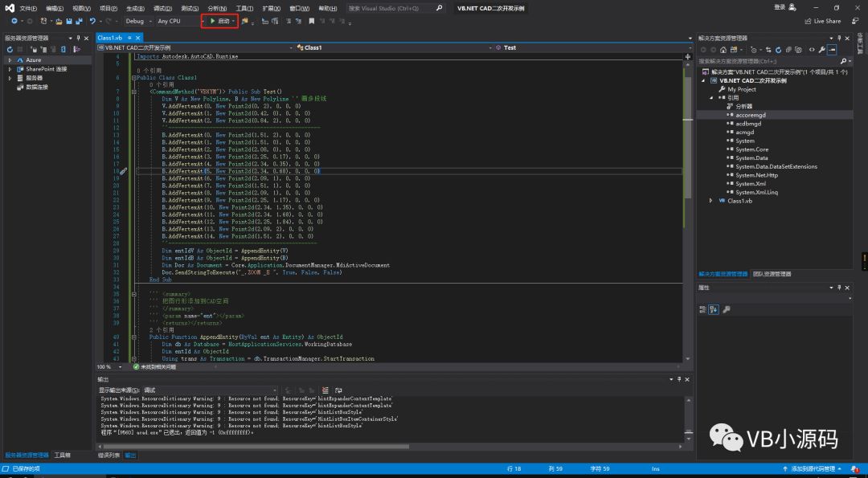Expand the Class1.vb tree node

[x=711, y=201]
